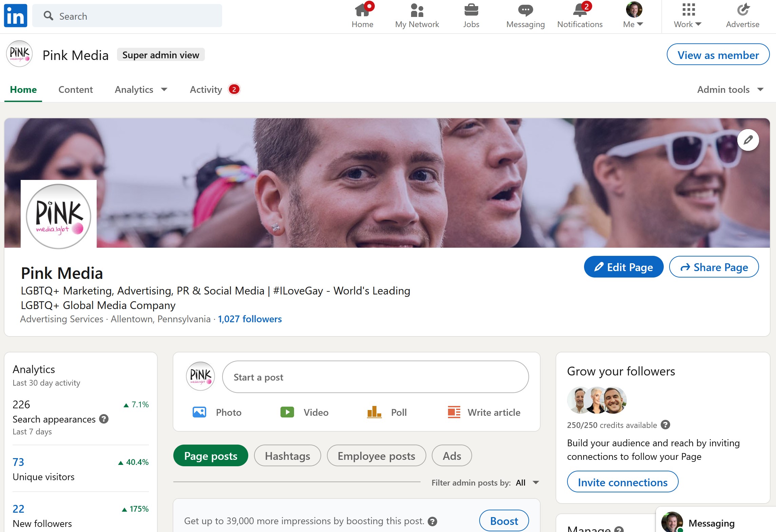Click the Super admin view label
The width and height of the screenshot is (776, 532).
pos(161,55)
